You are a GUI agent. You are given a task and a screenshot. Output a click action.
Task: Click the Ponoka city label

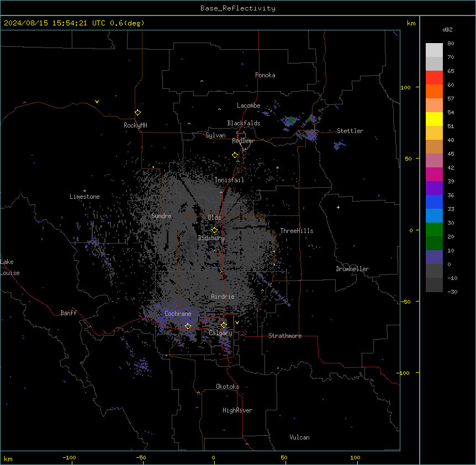[x=265, y=75]
